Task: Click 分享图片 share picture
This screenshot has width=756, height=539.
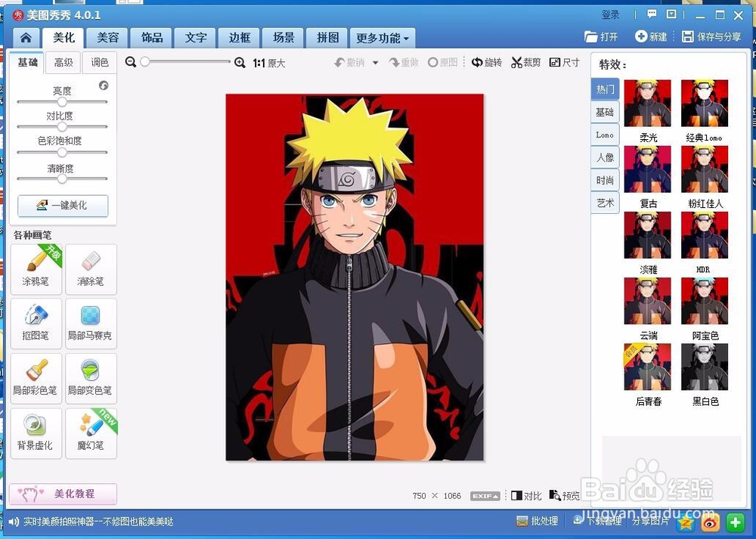Action: pyautogui.click(x=650, y=521)
